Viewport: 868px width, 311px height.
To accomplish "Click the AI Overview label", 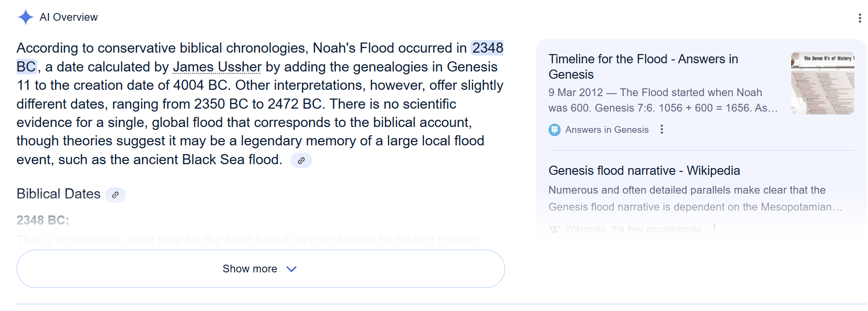I will [69, 17].
